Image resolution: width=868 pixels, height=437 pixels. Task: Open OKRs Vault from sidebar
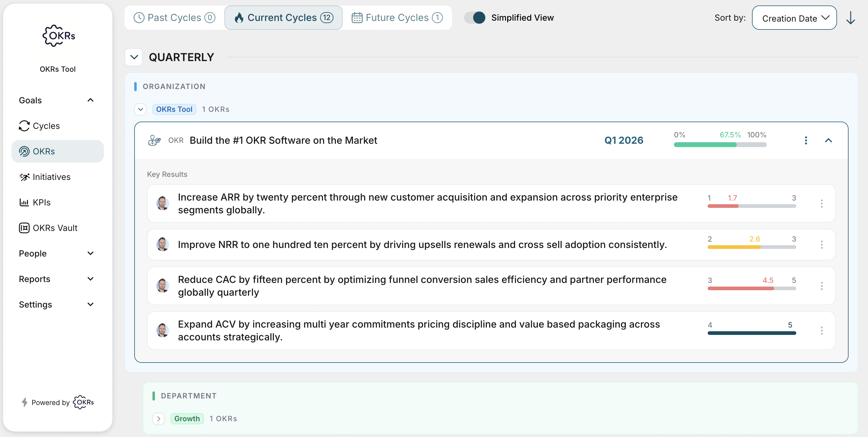(55, 228)
